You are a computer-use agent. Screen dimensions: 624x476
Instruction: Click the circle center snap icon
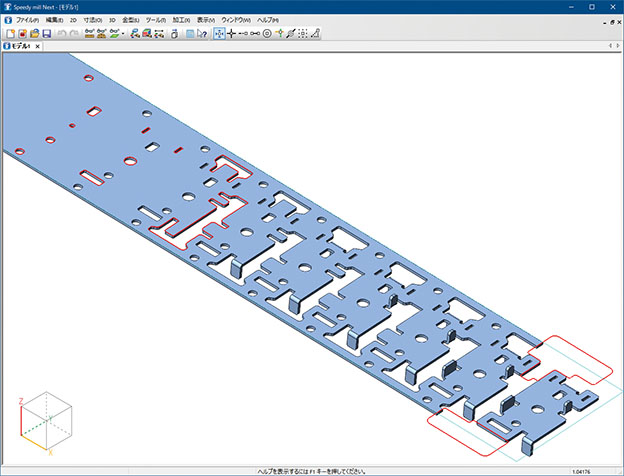[267, 33]
